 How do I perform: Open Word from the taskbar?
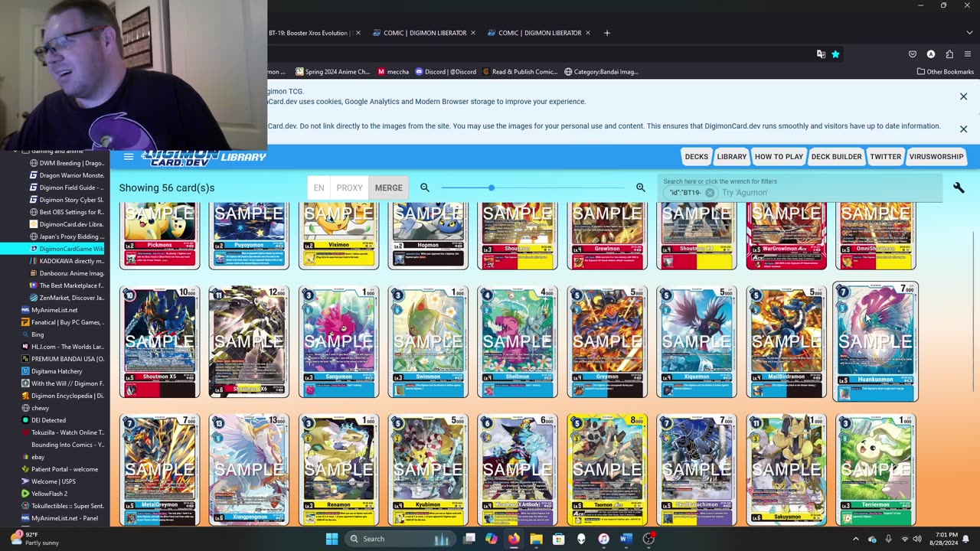(626, 539)
